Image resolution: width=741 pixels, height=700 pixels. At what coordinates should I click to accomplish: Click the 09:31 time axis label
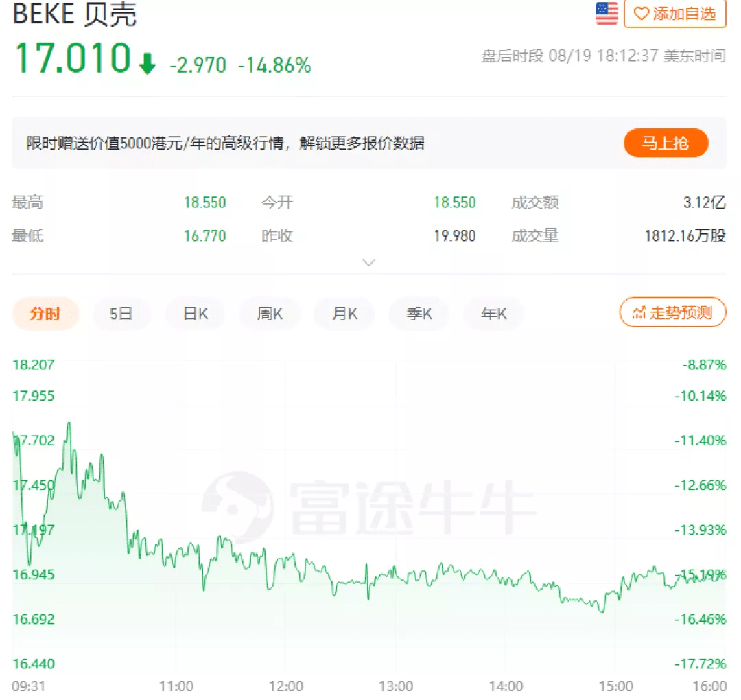pos(29,686)
